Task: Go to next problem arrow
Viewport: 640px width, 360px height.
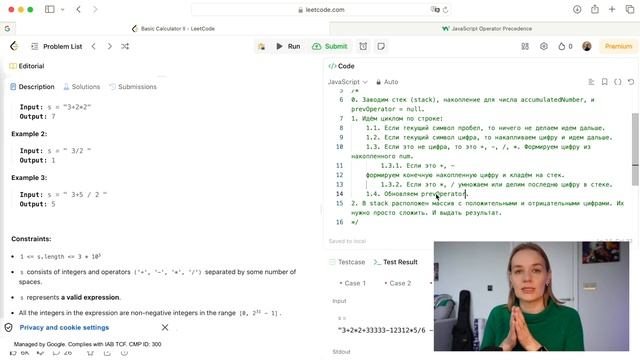Action: 109,47
